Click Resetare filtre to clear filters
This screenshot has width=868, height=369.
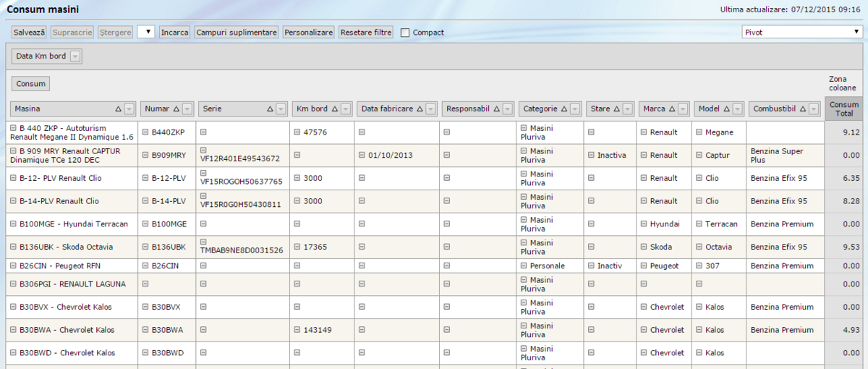click(366, 33)
